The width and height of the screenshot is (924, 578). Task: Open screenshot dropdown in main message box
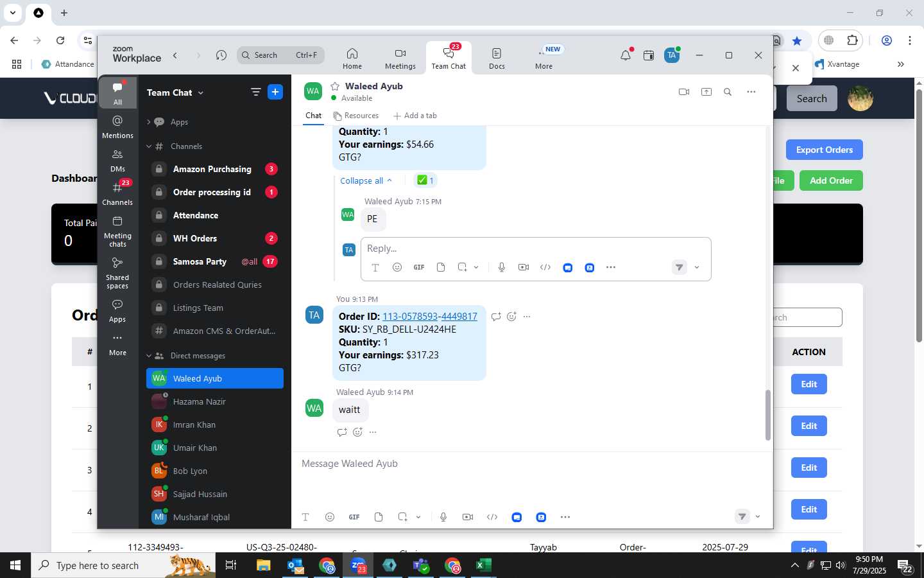tap(418, 517)
